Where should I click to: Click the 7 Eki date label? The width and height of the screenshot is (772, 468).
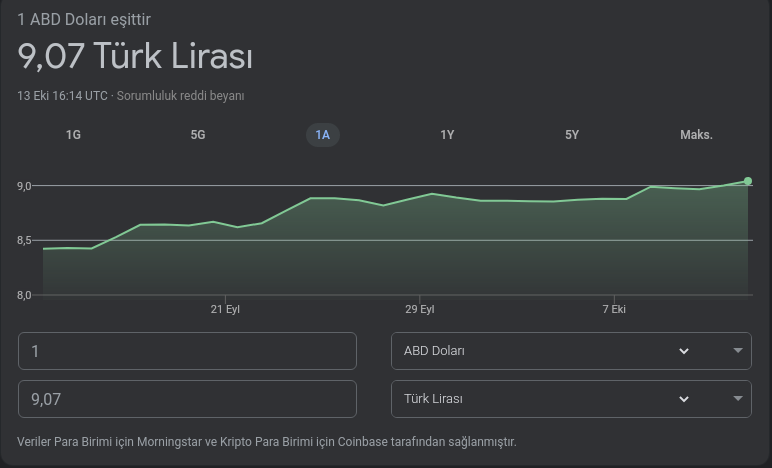tap(614, 310)
